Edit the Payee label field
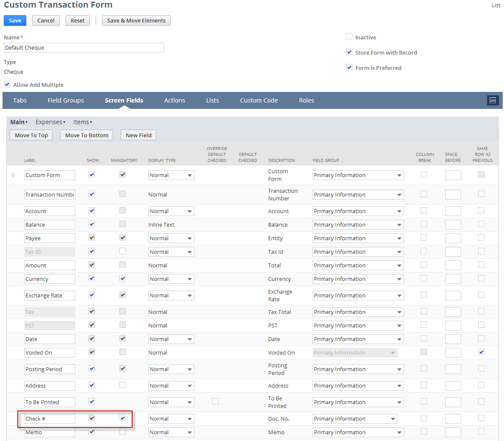The image size is (504, 441). pyautogui.click(x=50, y=238)
